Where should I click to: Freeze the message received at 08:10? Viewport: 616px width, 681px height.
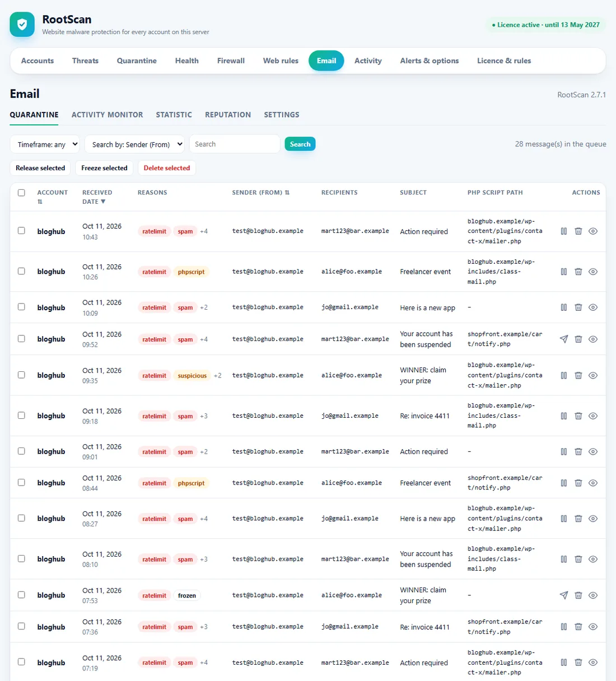point(564,559)
